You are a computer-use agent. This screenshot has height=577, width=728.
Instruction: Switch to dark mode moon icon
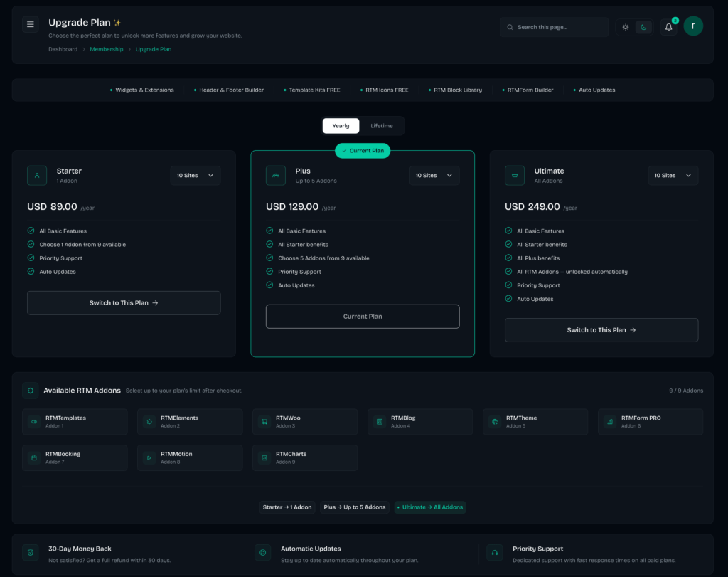coord(643,27)
